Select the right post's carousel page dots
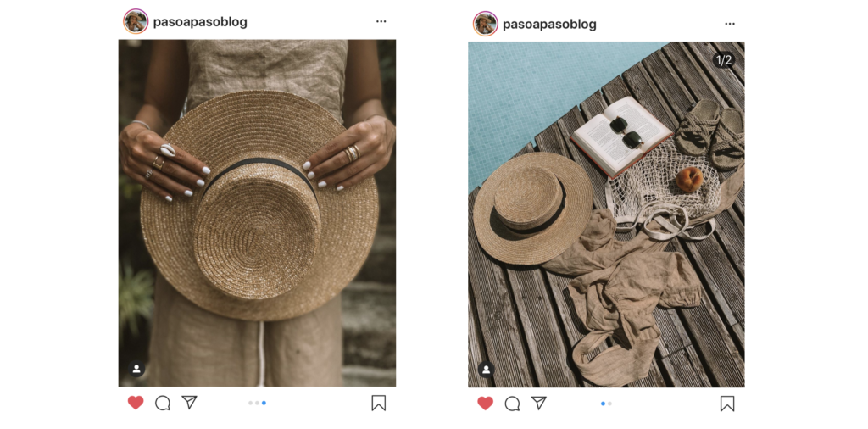 point(606,404)
